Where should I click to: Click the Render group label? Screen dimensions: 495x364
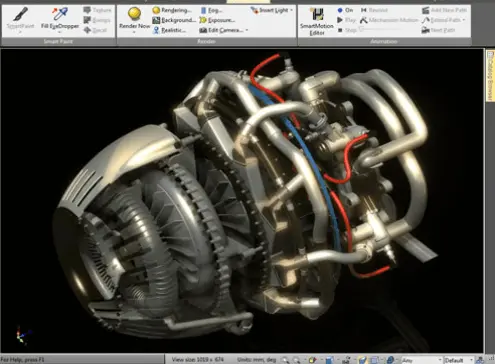click(206, 41)
